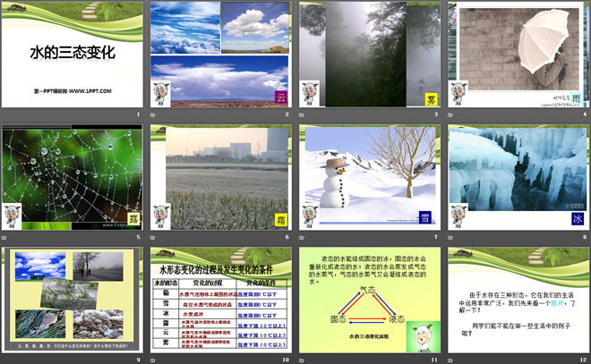Click the star icon beneath slide 7
This screenshot has height=364, width=591.
[303, 239]
